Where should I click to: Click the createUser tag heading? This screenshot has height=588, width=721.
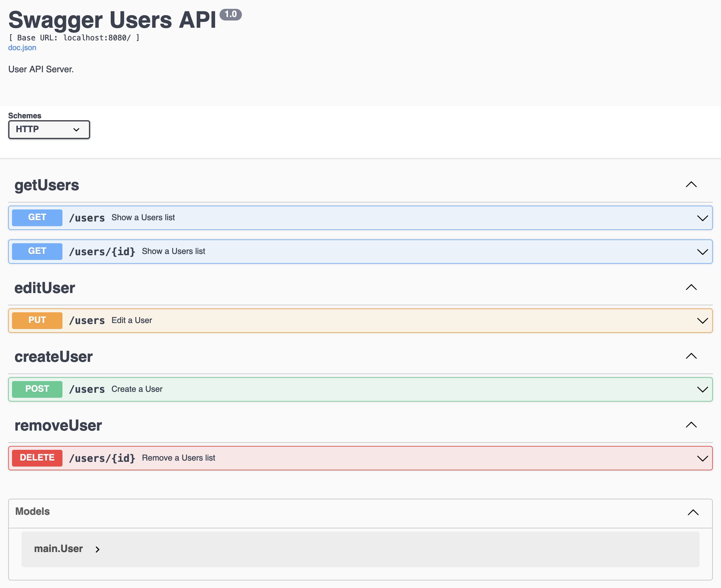54,357
